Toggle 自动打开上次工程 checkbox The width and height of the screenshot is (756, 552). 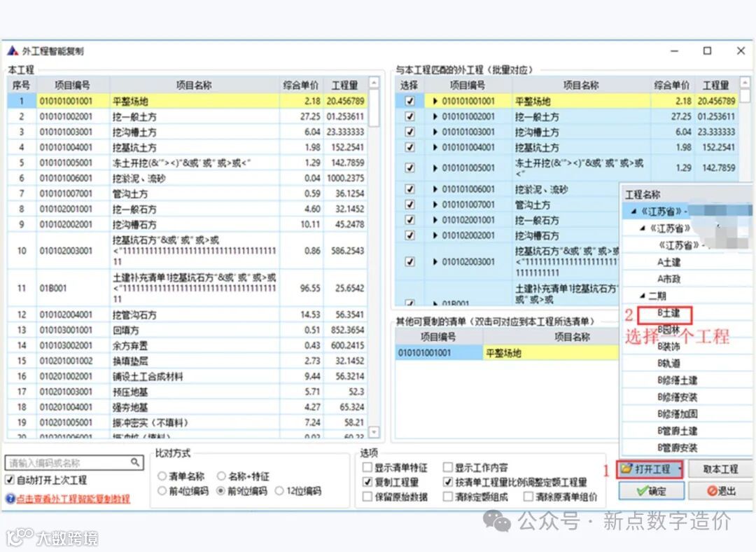tap(10, 480)
